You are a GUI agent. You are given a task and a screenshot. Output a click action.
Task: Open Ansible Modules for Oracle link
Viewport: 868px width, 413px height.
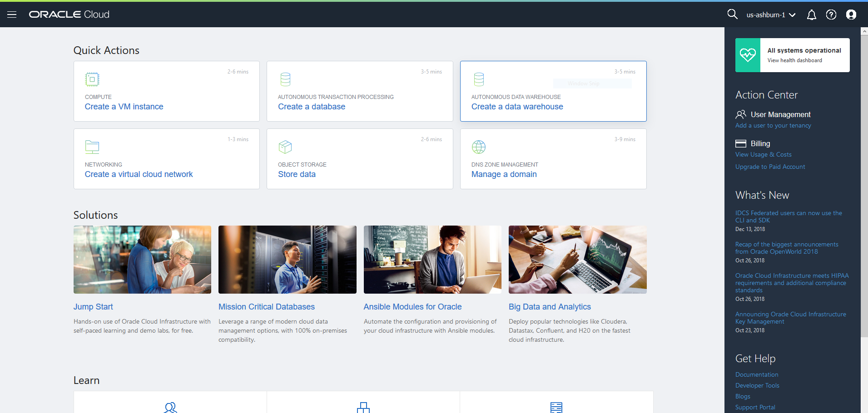(412, 307)
